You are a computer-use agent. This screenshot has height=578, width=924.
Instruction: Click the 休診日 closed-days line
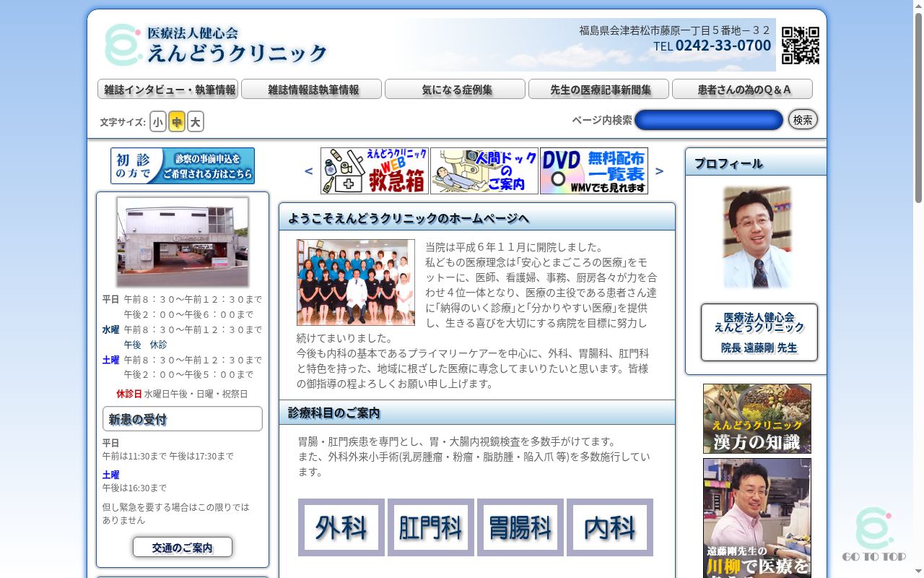point(182,394)
